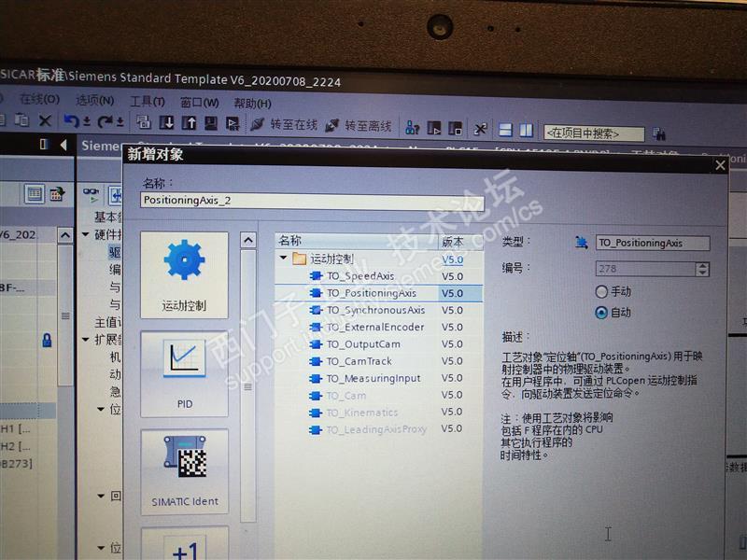Click the Stop CPU icon
The width and height of the screenshot is (747, 560).
[456, 128]
